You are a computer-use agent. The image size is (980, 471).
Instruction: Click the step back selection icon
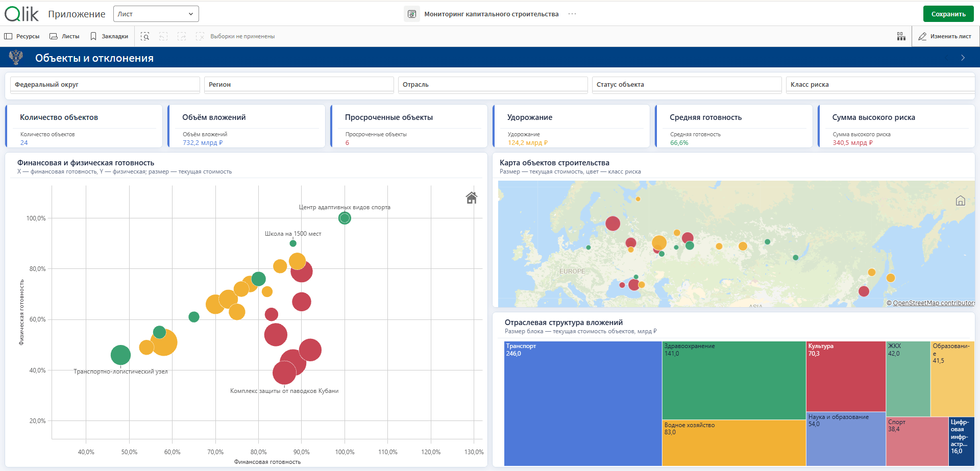[x=163, y=36]
